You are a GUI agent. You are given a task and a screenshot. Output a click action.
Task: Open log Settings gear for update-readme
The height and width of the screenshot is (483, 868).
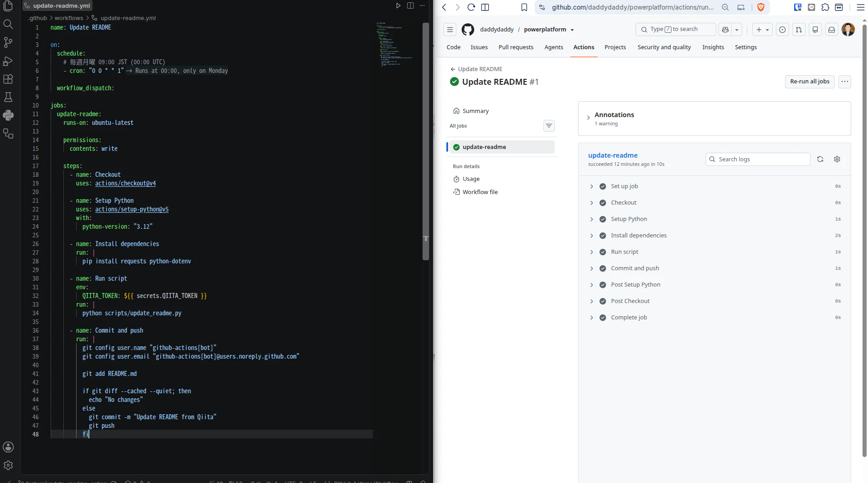(837, 159)
